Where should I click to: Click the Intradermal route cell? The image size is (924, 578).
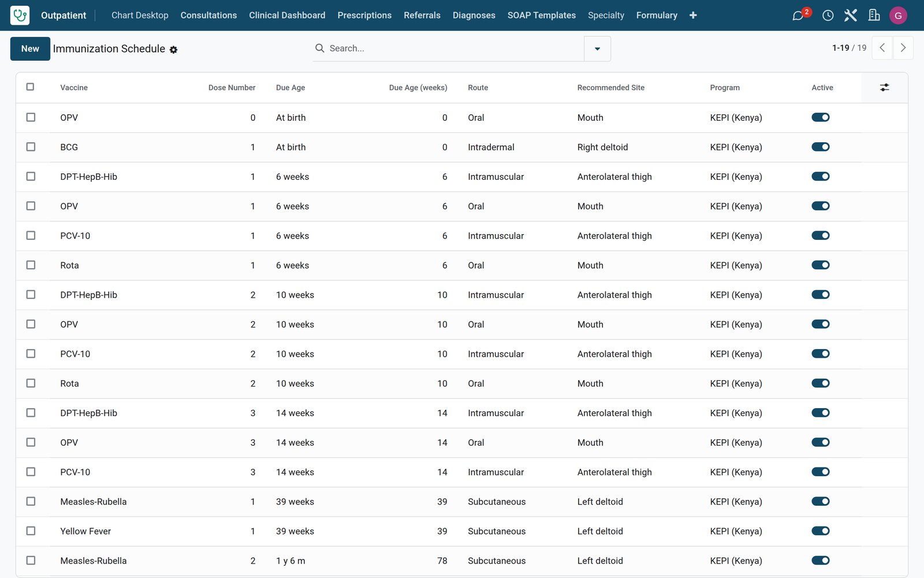491,147
